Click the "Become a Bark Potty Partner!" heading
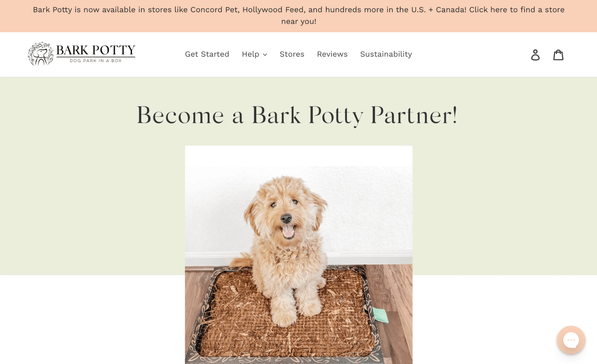 pos(297,115)
